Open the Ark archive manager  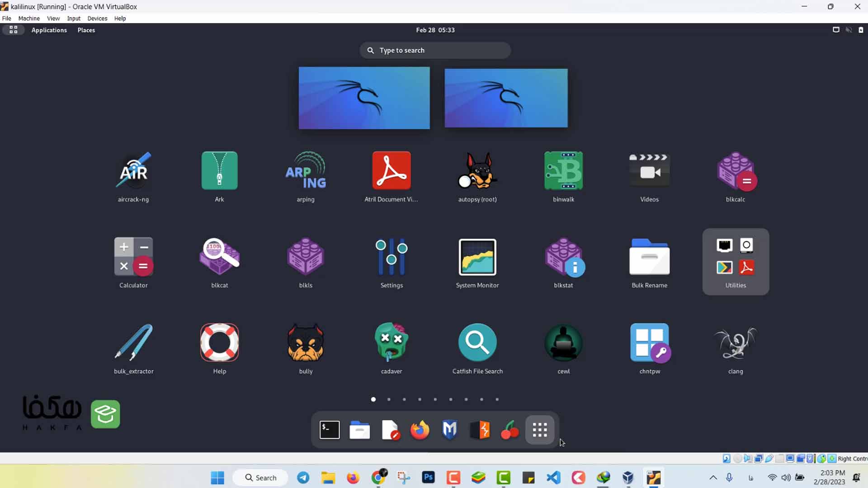[x=219, y=177]
